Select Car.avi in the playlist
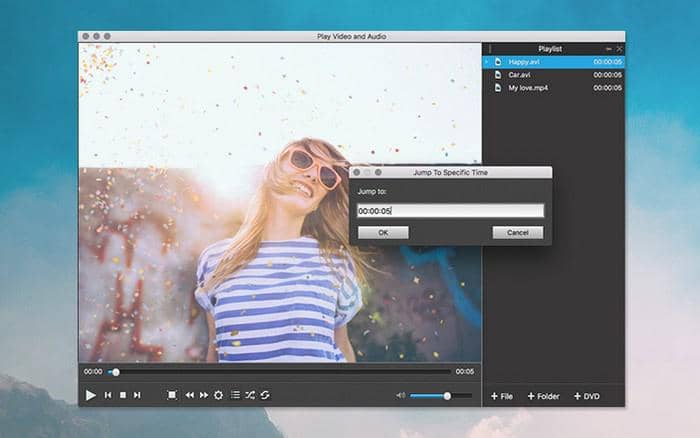Viewport: 700px width, 438px height. coord(553,75)
